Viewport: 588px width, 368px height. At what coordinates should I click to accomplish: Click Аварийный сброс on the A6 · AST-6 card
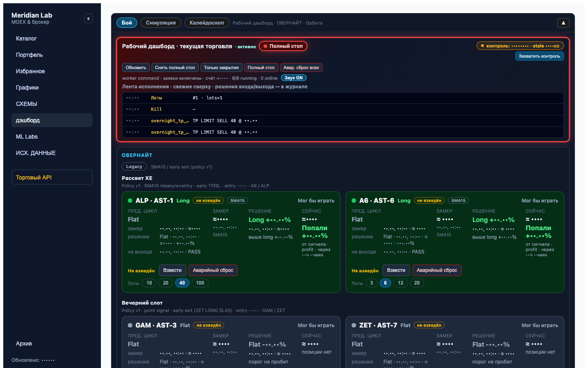pos(437,270)
